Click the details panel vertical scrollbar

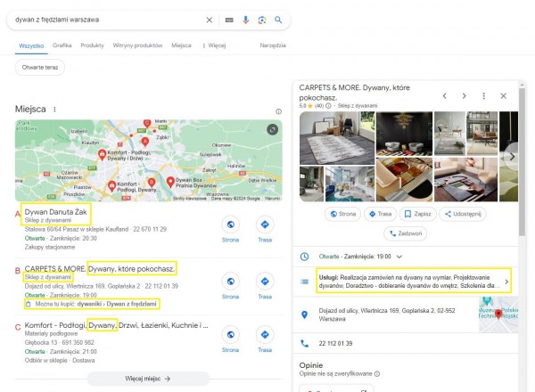coord(522,162)
